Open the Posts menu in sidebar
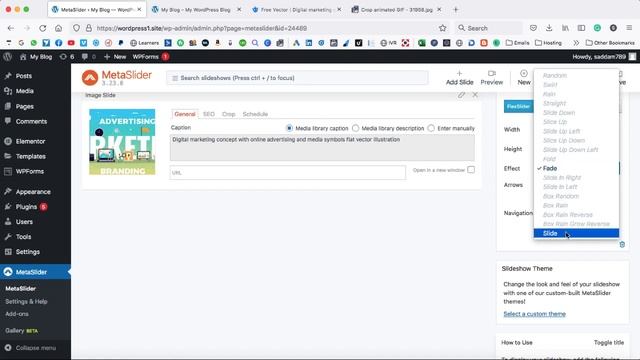Image resolution: width=640 pixels, height=360 pixels. click(x=23, y=76)
